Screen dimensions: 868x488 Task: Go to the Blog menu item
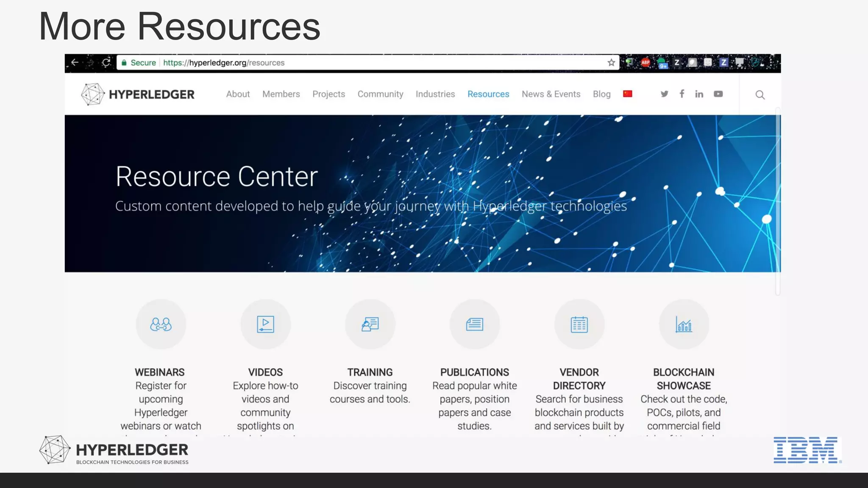click(601, 94)
